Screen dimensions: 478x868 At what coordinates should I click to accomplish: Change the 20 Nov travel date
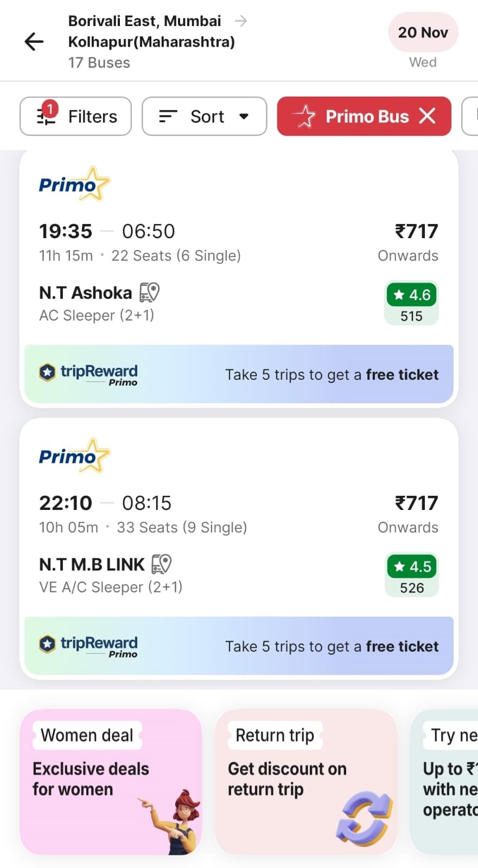point(423,33)
